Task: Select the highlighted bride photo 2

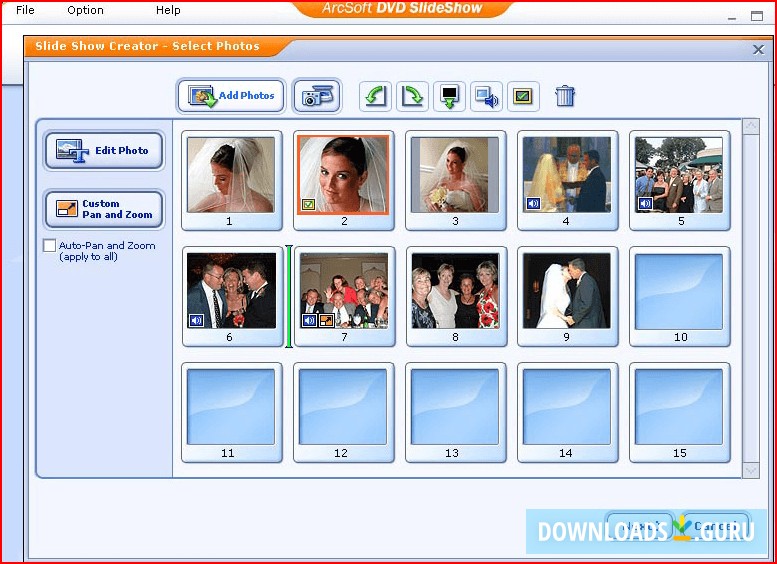Action: pos(343,175)
